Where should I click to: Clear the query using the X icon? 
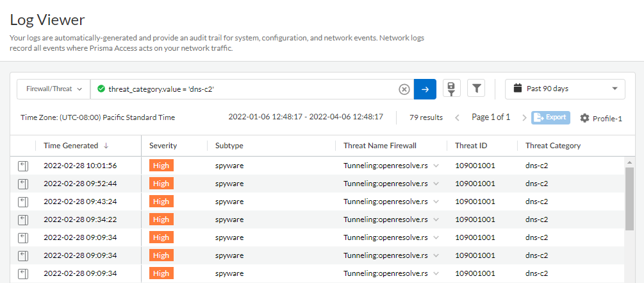coord(404,89)
